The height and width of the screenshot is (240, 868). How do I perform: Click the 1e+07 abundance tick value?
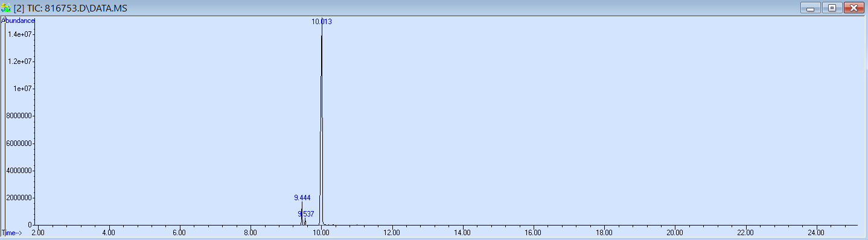click(x=22, y=89)
